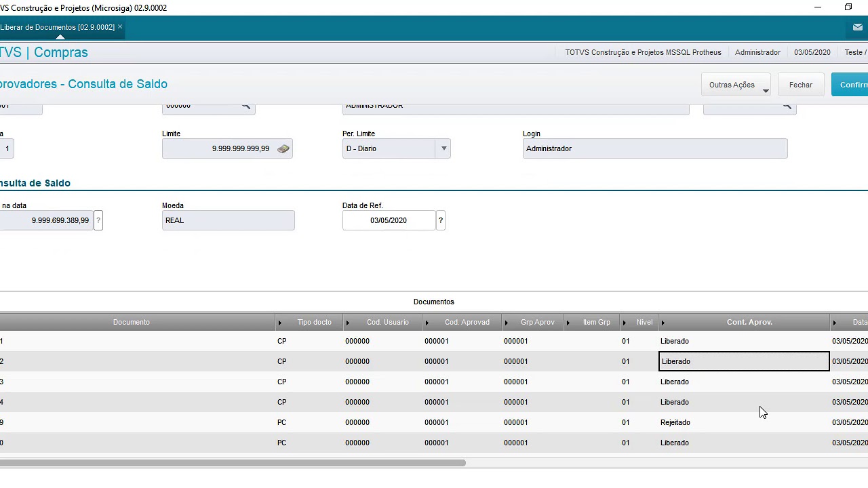Click the Administrador user label in header
This screenshot has height=488, width=868.
(x=757, y=52)
